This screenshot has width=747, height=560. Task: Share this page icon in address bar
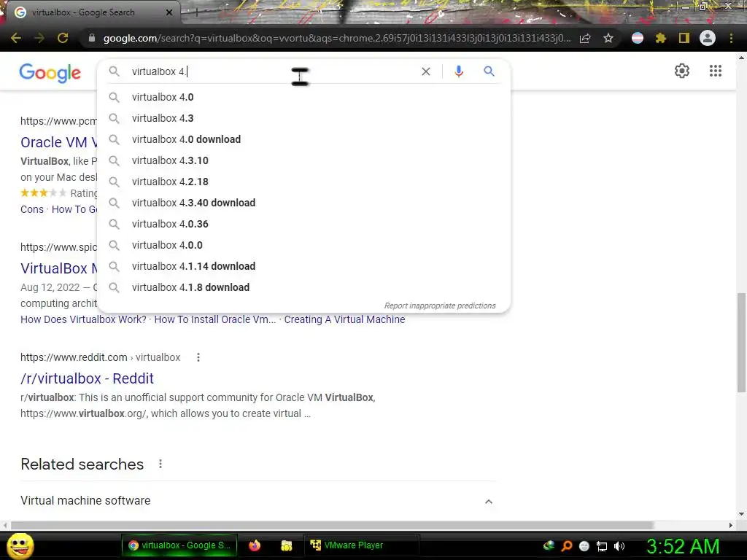point(585,38)
